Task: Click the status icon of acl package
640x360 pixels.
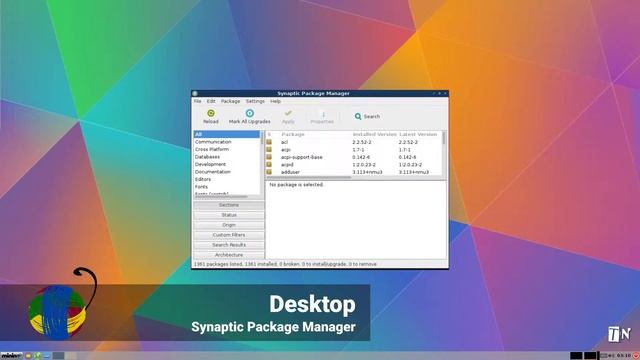Action: click(269, 142)
